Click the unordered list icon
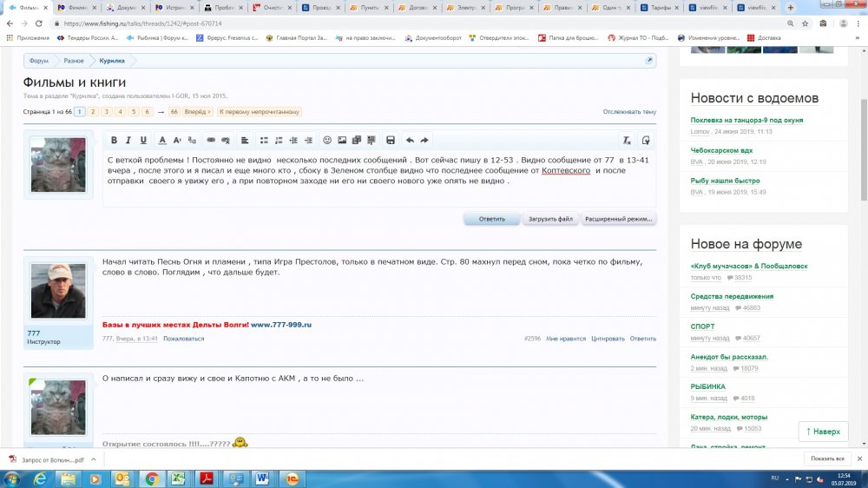The image size is (868, 488). point(265,140)
